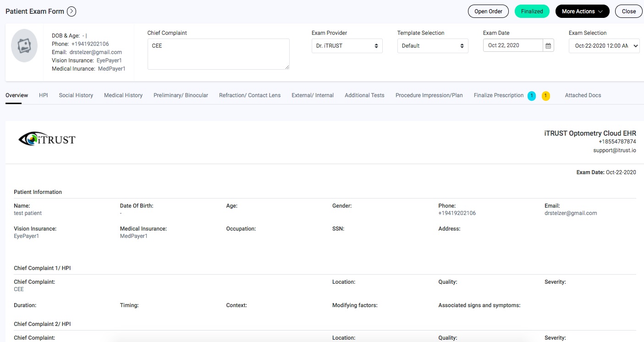Screen dimensions: 644x342
Task: Switch to the Preliminary/Binocular tab
Action: tap(181, 95)
